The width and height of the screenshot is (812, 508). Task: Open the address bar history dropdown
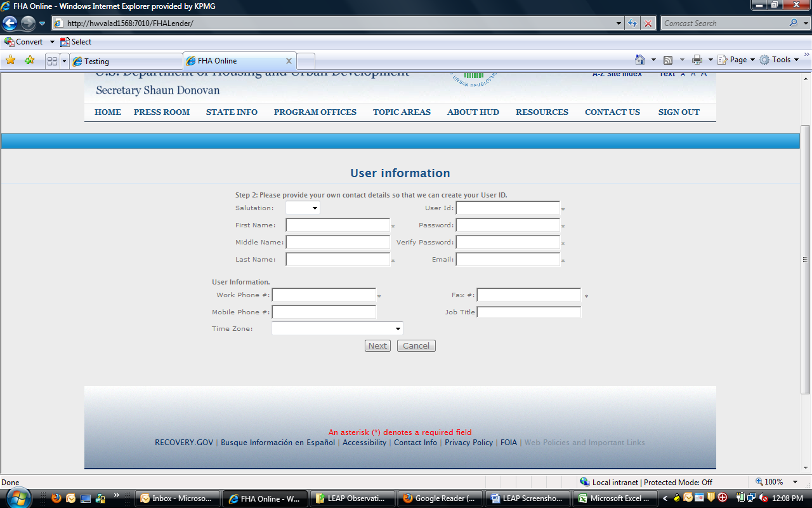click(619, 23)
